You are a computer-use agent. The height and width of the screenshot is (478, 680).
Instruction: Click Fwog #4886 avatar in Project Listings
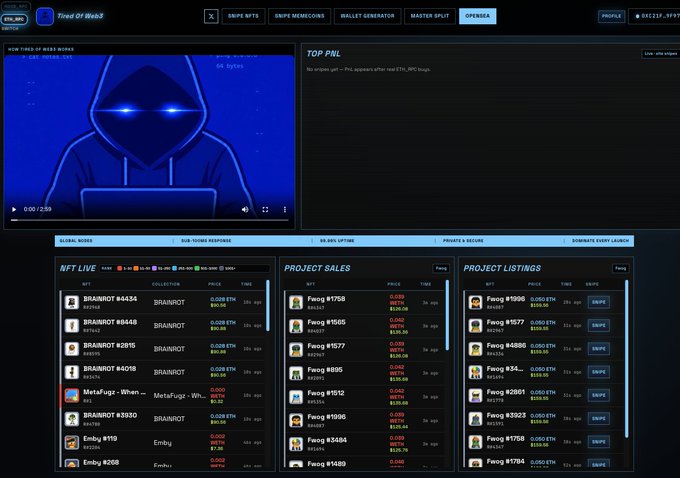pyautogui.click(x=475, y=349)
